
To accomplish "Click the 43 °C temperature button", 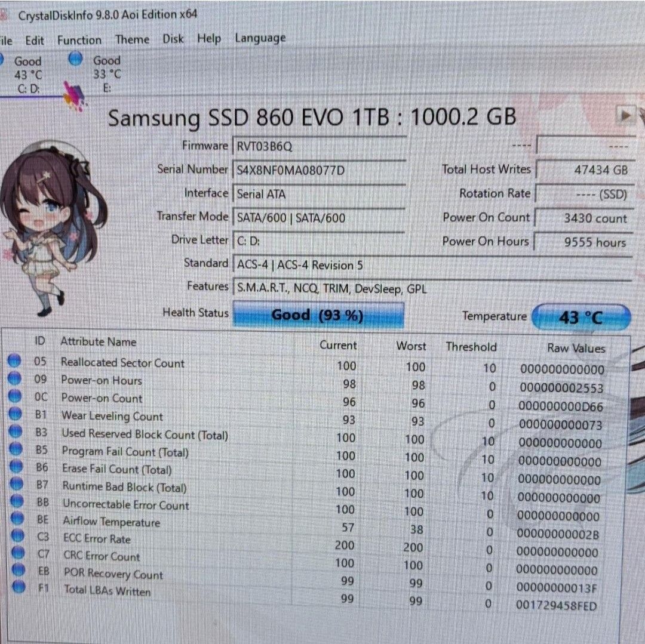I will pyautogui.click(x=581, y=317).
